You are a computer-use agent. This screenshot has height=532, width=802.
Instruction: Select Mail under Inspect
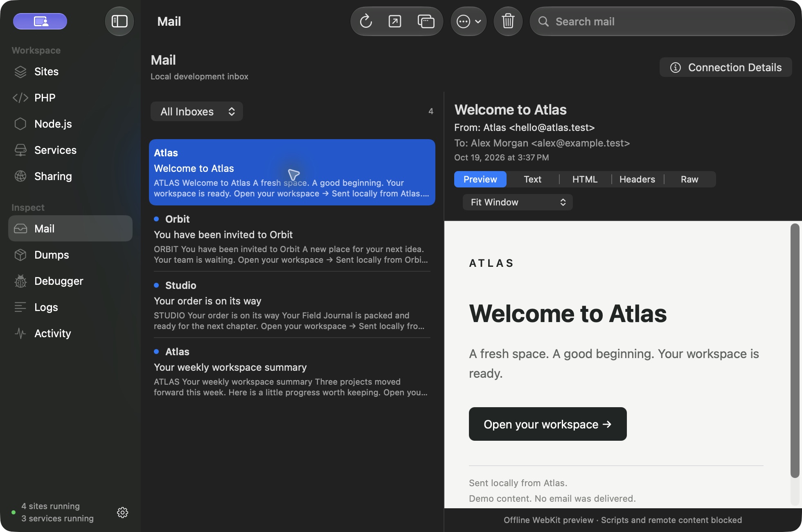(70, 228)
